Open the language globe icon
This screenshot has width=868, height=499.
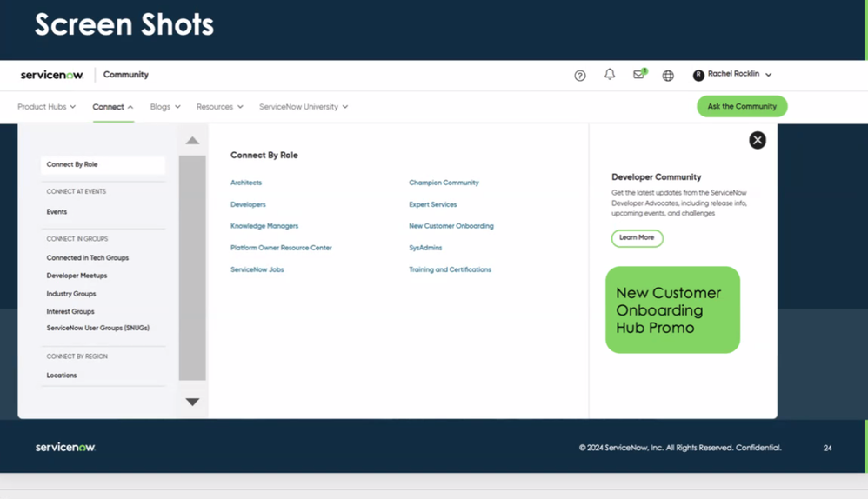(668, 76)
